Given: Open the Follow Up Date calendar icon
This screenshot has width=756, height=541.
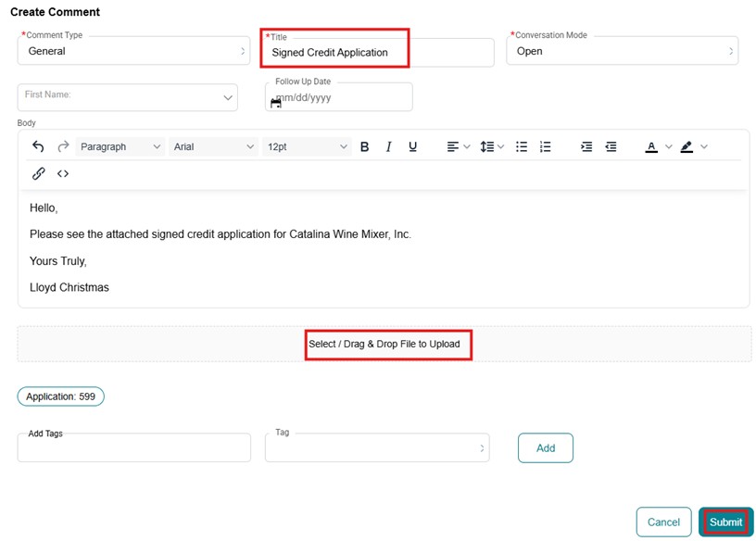Looking at the screenshot, I should point(275,103).
